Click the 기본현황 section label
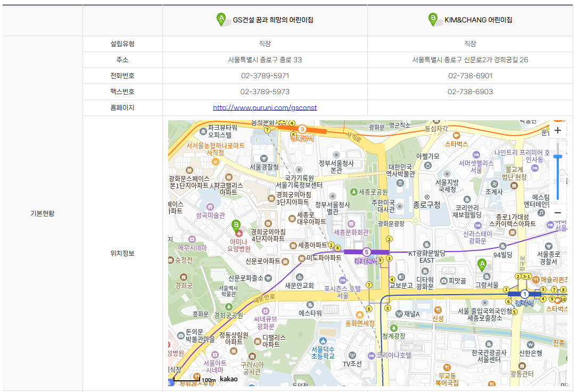 point(43,213)
